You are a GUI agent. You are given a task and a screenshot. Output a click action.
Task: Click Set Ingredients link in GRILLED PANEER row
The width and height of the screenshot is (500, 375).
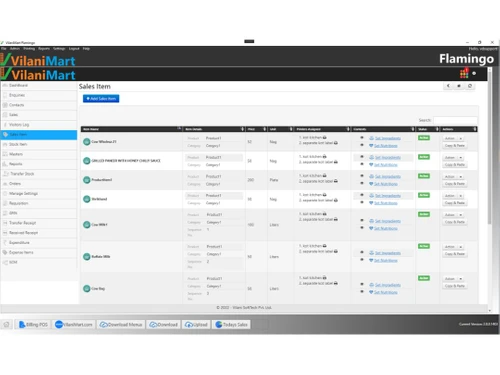[388, 157]
